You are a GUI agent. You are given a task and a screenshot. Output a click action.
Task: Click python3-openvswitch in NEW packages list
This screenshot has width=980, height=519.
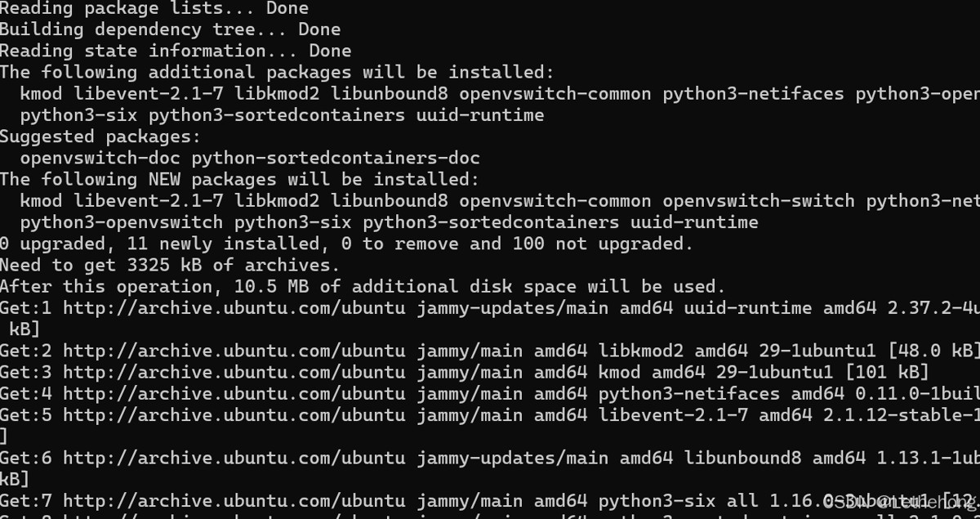(121, 222)
